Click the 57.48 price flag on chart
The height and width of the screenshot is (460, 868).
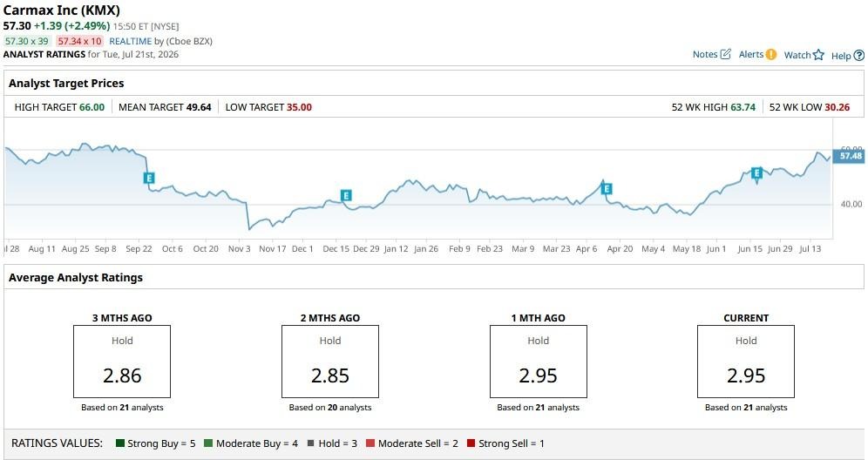pos(850,156)
